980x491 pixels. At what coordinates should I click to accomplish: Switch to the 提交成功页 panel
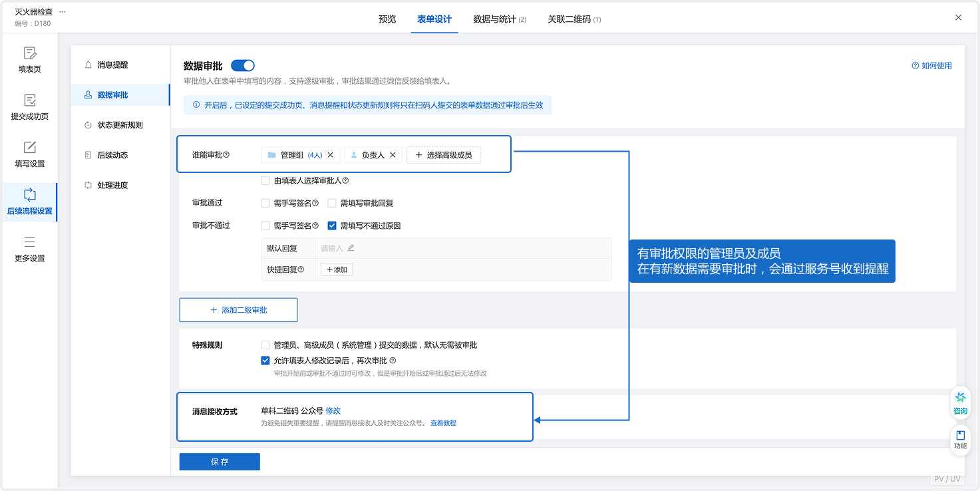coord(29,108)
